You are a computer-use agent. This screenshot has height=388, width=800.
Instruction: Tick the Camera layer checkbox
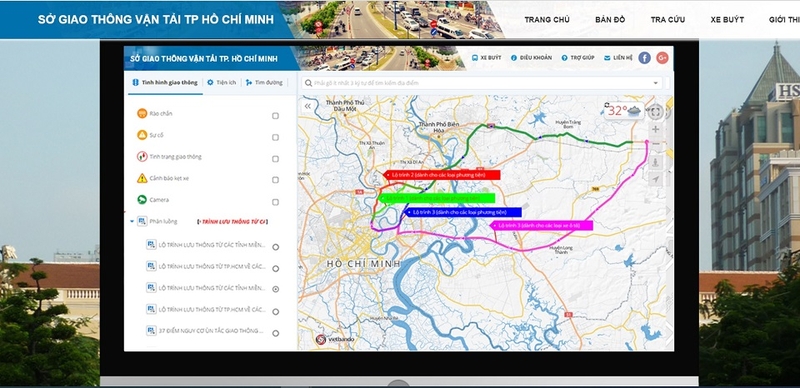(x=276, y=202)
